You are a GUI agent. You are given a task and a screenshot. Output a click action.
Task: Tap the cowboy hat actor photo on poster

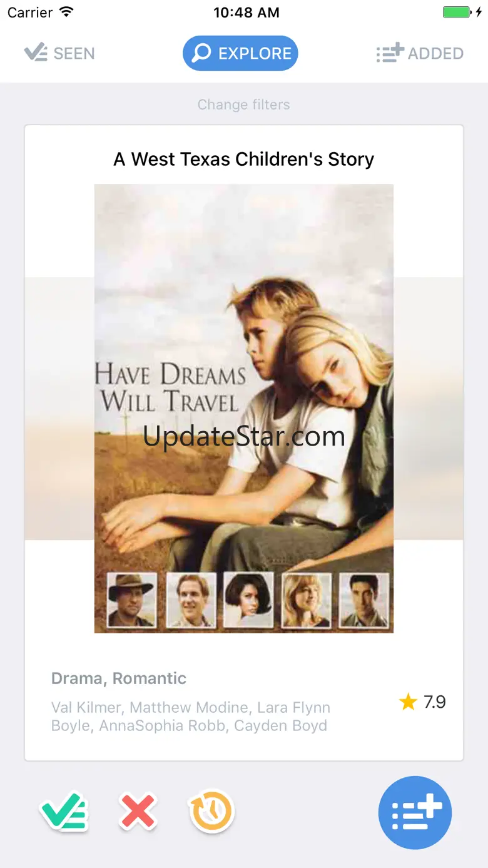coord(131,600)
